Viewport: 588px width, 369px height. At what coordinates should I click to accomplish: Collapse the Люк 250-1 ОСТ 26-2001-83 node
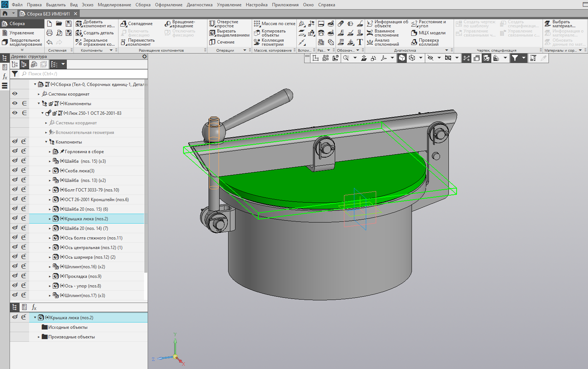click(x=42, y=113)
